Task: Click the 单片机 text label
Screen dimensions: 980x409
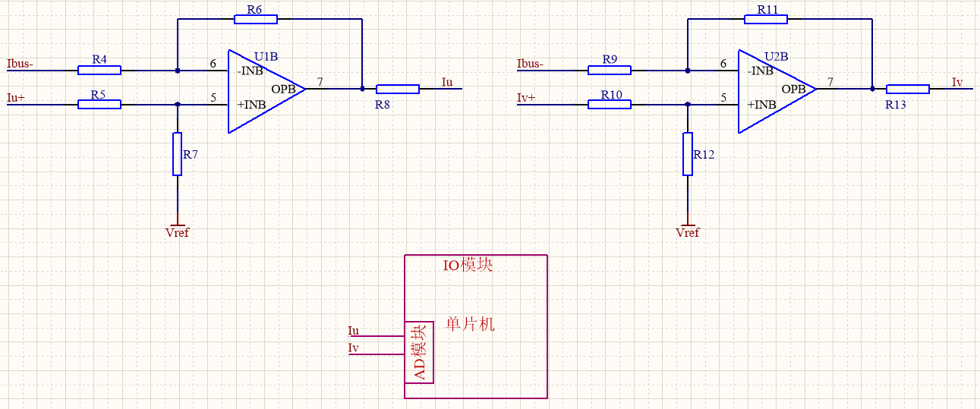Action: click(x=470, y=324)
